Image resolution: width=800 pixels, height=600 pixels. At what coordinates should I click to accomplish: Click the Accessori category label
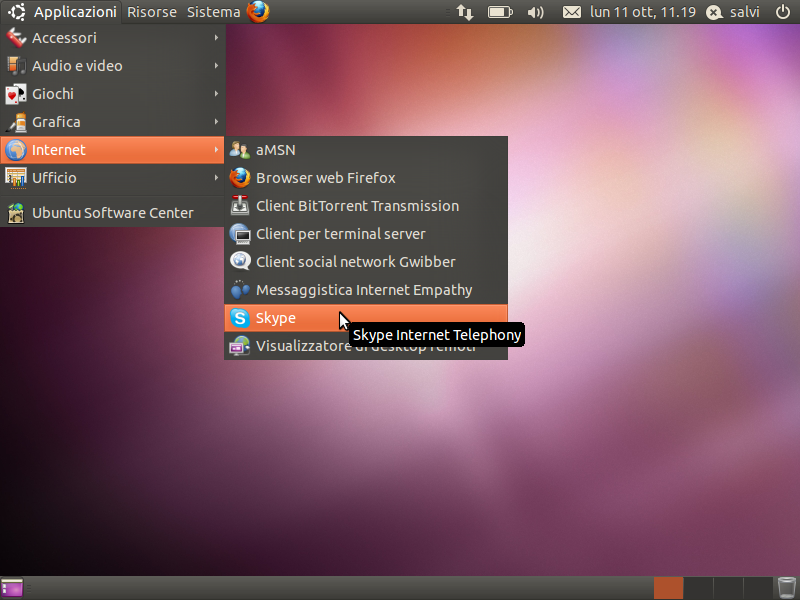[64, 38]
